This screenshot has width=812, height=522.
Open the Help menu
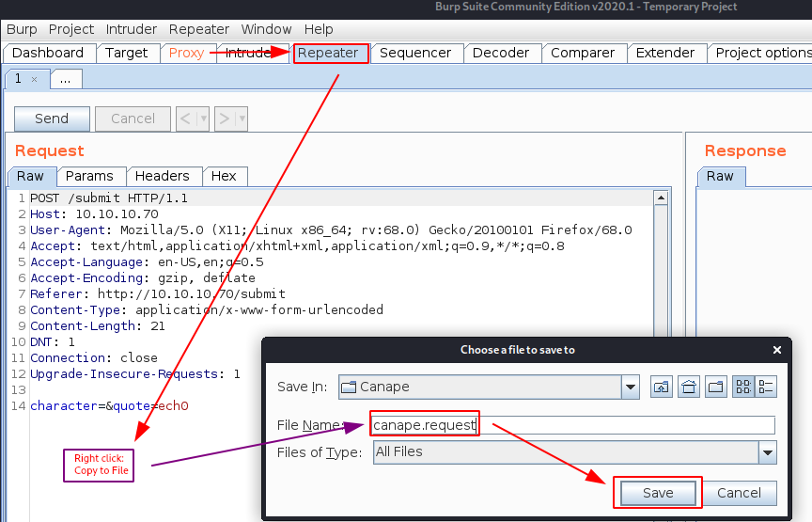[319, 29]
